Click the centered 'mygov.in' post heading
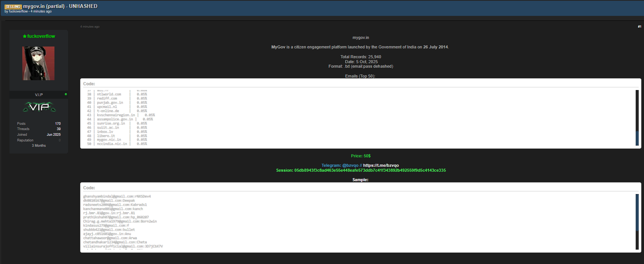Viewport: 644px width, 264px height. [x=361, y=37]
